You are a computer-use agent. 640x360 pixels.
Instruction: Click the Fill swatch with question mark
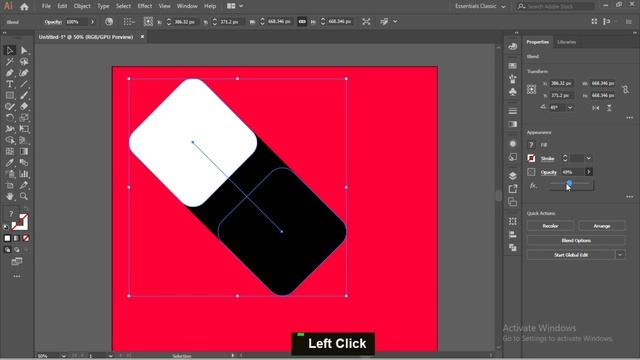pos(531,144)
